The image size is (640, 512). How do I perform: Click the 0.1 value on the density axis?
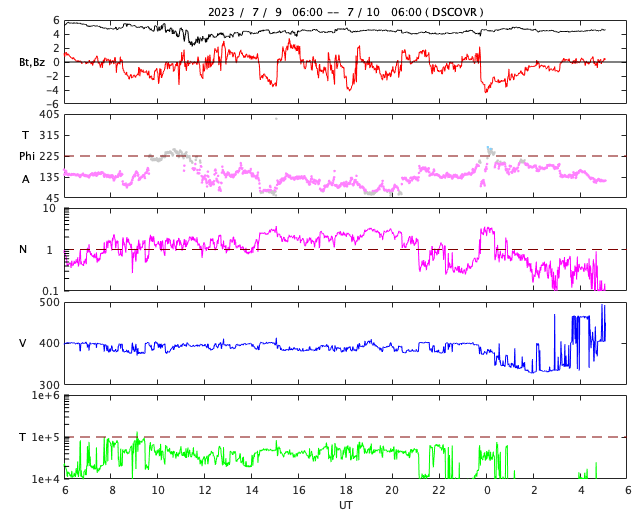[x=50, y=291]
